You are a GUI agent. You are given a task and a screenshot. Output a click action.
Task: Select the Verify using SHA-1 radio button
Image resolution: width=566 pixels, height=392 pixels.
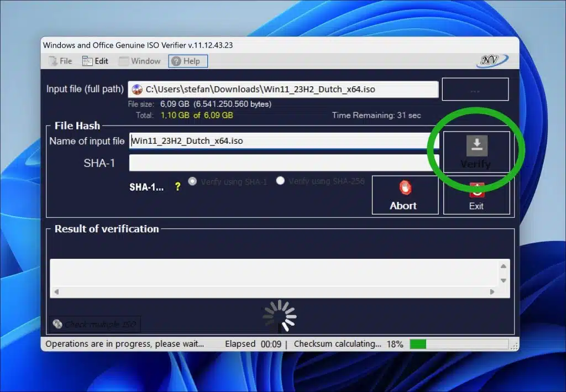192,180
